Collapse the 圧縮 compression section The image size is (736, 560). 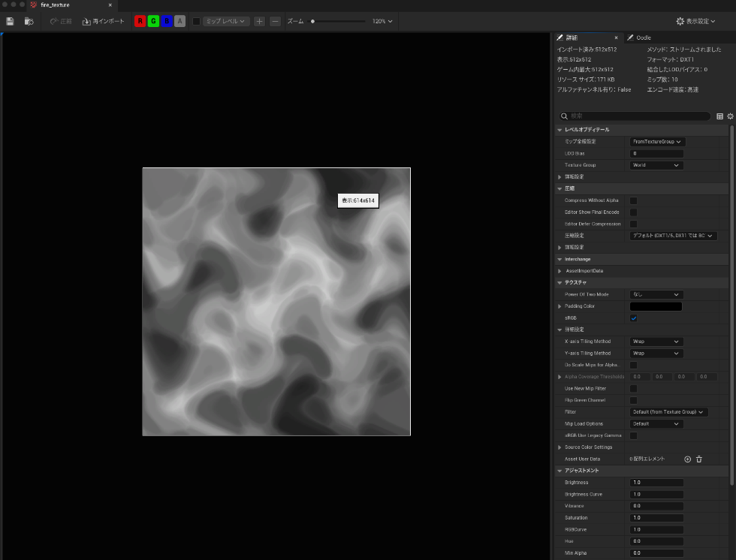click(560, 189)
